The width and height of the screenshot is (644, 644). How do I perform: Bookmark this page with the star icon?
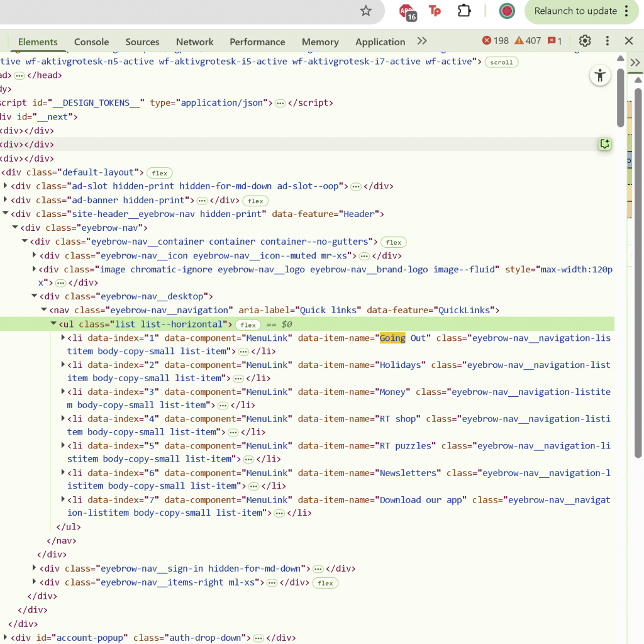click(365, 11)
